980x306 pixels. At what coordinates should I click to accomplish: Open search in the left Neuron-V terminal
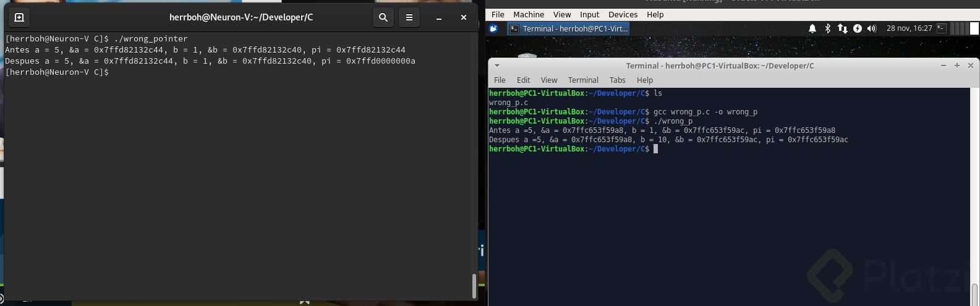click(383, 17)
